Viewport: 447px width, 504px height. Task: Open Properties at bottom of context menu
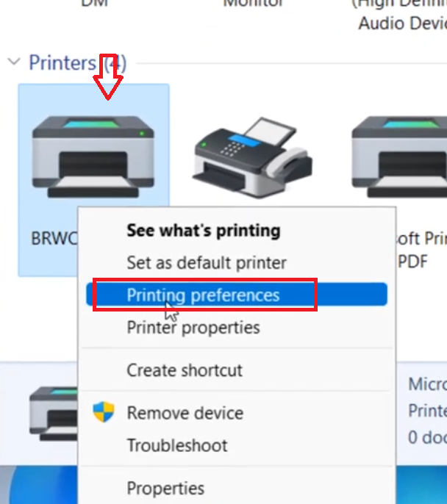click(x=165, y=488)
